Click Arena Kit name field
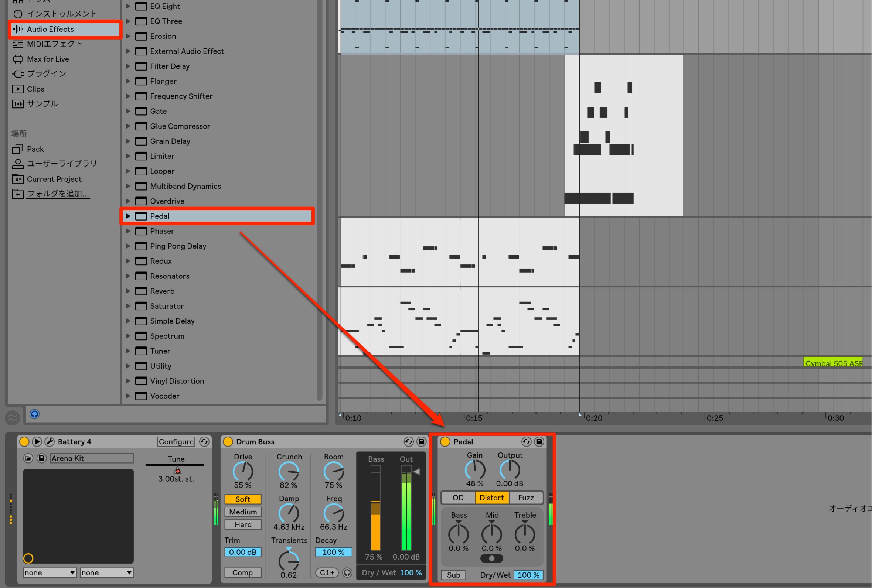872x588 pixels. point(92,458)
